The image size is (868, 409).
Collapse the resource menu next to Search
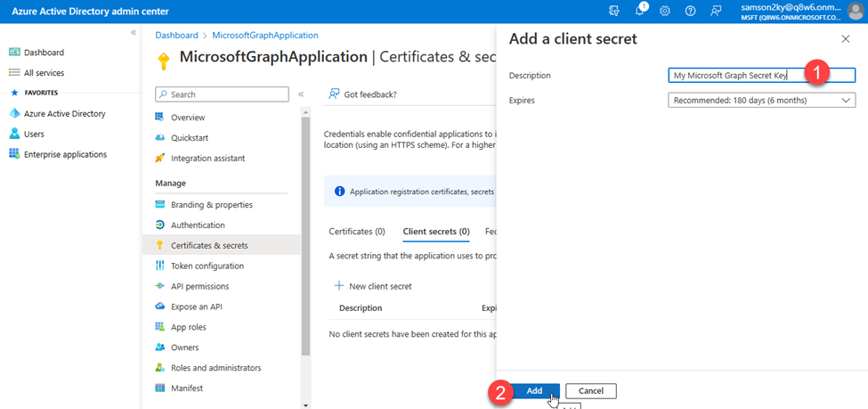[x=301, y=94]
